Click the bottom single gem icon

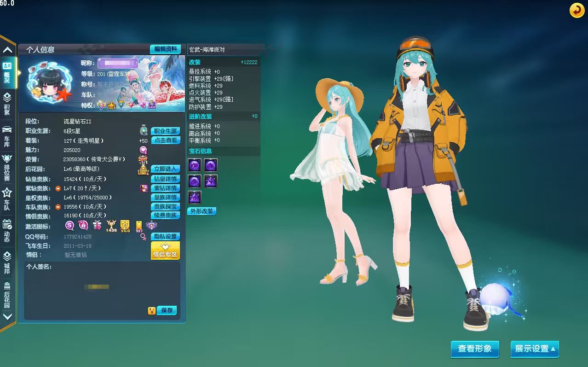point(195,198)
